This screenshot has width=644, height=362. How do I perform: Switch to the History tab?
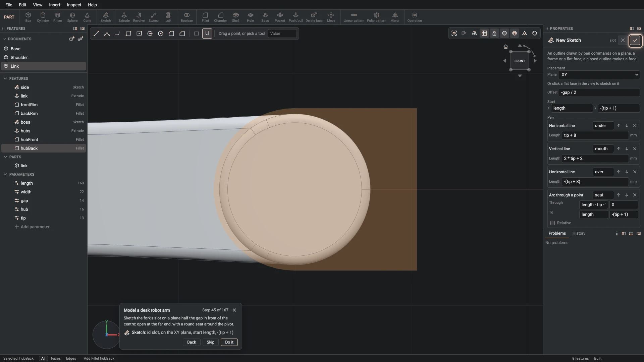579,233
